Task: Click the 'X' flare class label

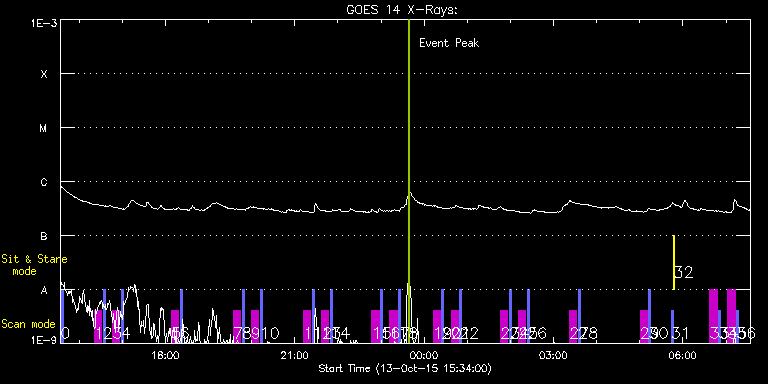Action: point(44,74)
